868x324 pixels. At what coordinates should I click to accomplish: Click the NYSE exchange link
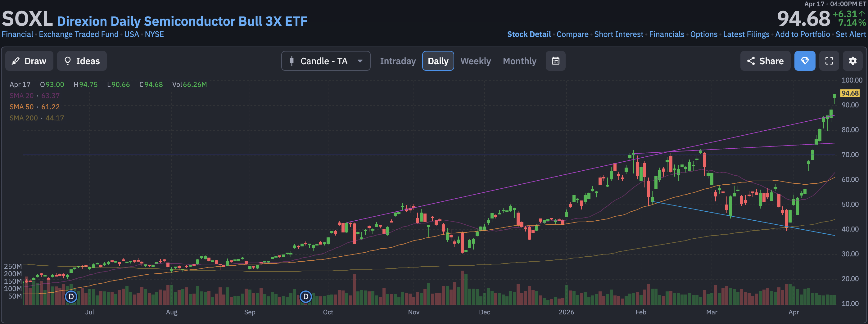154,34
